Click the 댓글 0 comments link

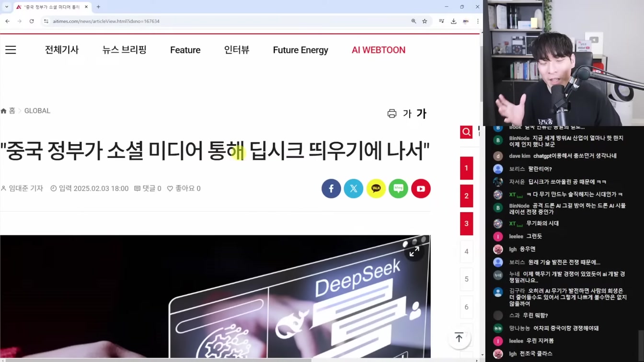(x=148, y=189)
